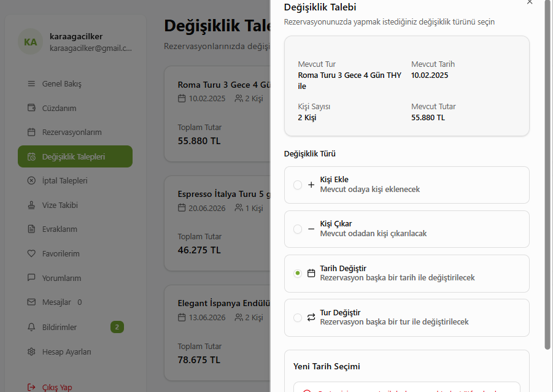Click the stamp icon for Vize Takibi
Viewport: 553px width, 392px height.
tap(31, 206)
